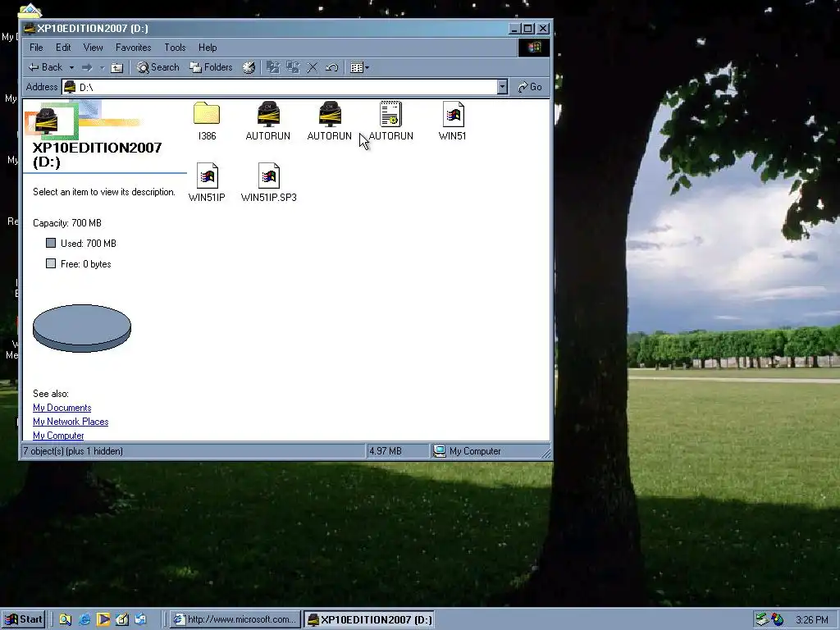Go up one folder level

click(x=116, y=67)
